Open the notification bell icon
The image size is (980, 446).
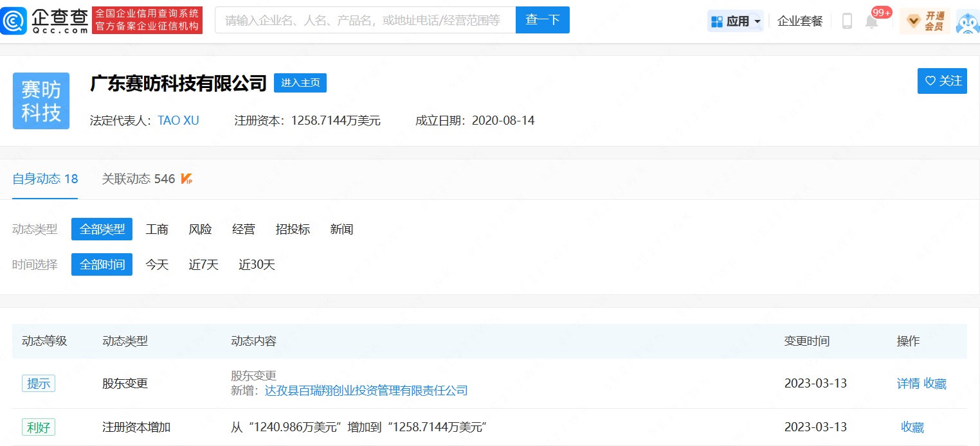click(871, 22)
